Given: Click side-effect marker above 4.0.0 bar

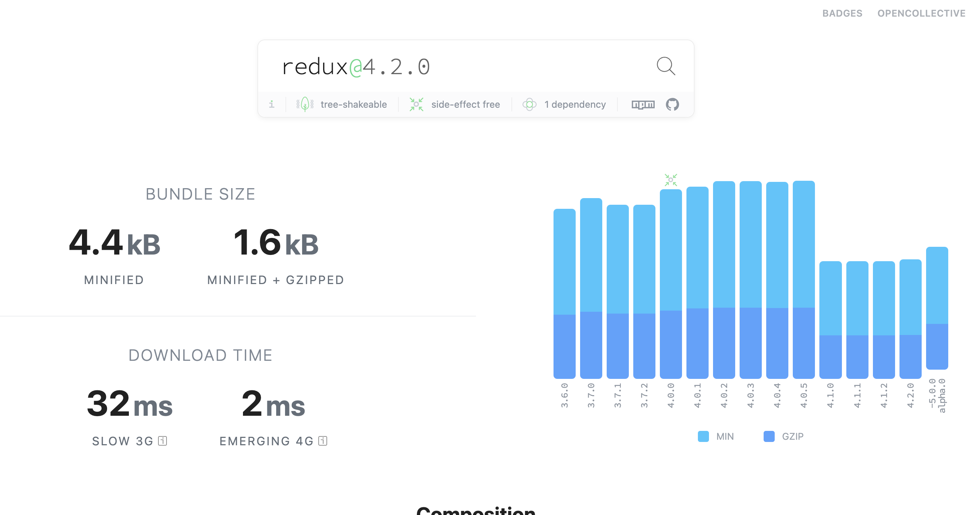Looking at the screenshot, I should point(671,180).
